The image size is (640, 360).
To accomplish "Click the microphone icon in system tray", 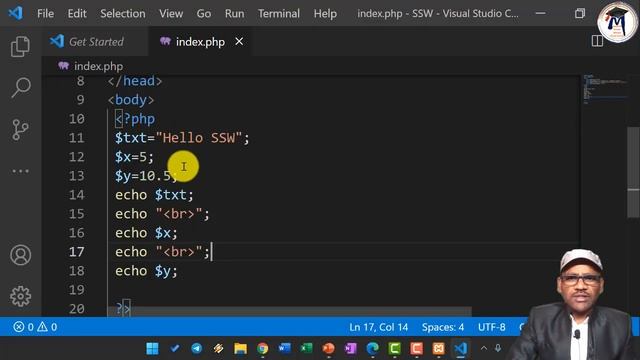I will [x=498, y=348].
